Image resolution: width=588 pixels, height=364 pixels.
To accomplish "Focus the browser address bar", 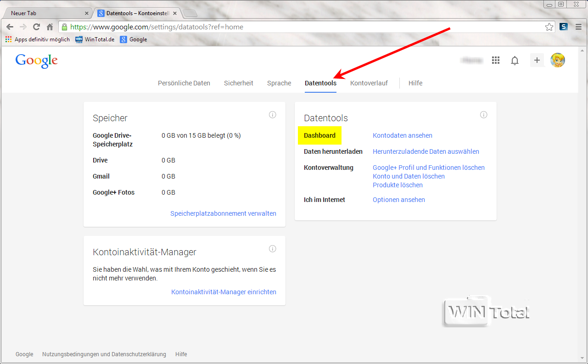I will [307, 27].
